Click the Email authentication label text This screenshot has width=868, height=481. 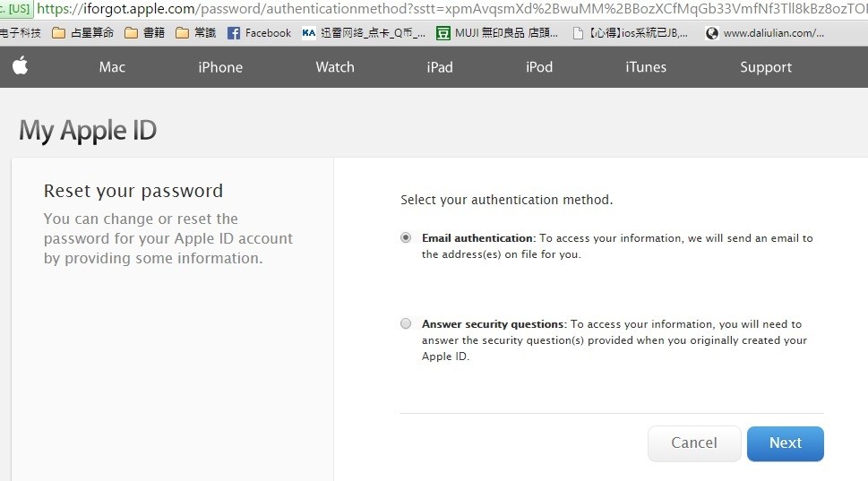coord(479,238)
